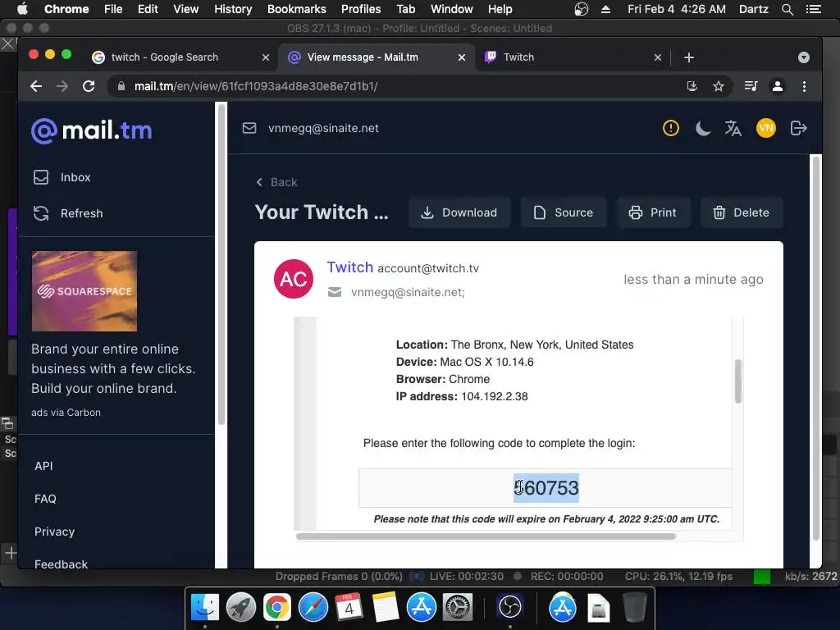
Task: View the message Source
Action: click(x=564, y=212)
